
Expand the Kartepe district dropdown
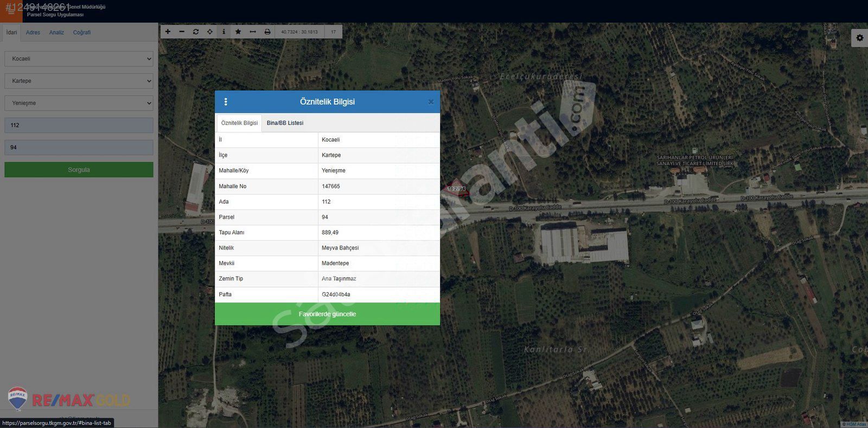[79, 81]
